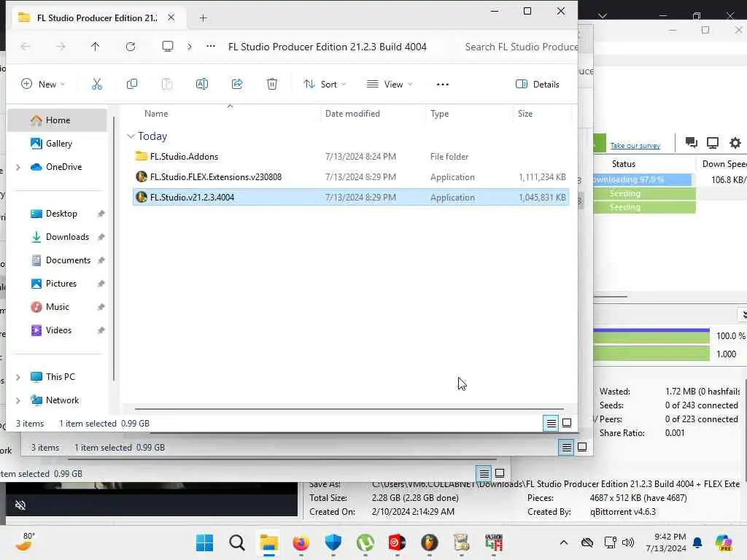The height and width of the screenshot is (560, 747).
Task: Click the Share icon in toolbar
Action: [x=237, y=85]
